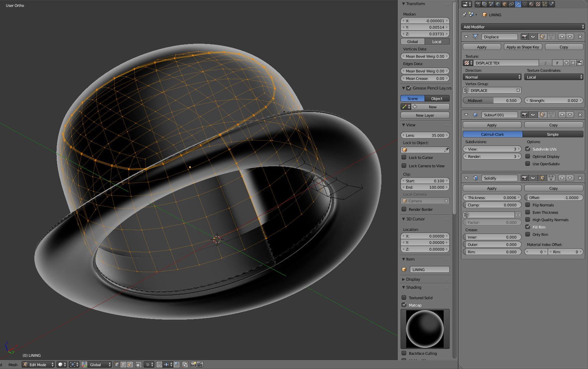The image size is (588, 369).
Task: Select the Modifiers wrench tab
Action: (x=518, y=4)
